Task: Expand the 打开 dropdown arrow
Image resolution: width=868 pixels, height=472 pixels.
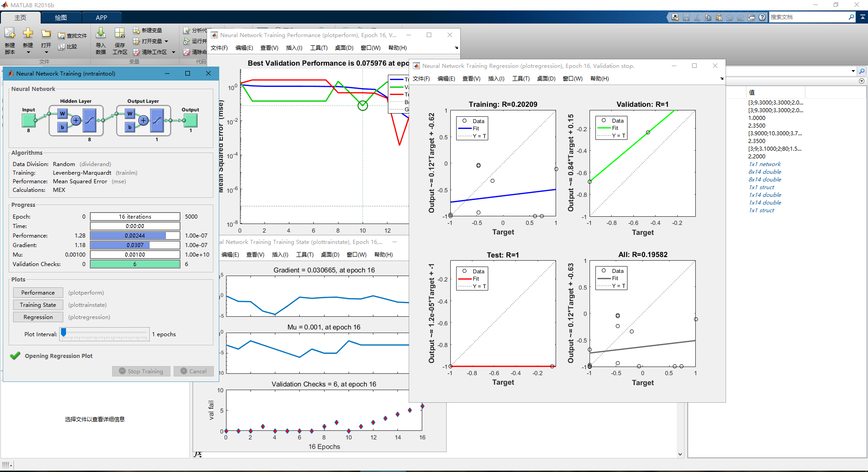Action: [x=46, y=52]
